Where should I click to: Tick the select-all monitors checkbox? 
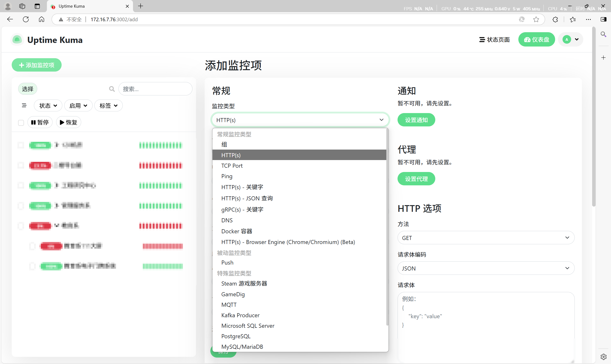21,122
